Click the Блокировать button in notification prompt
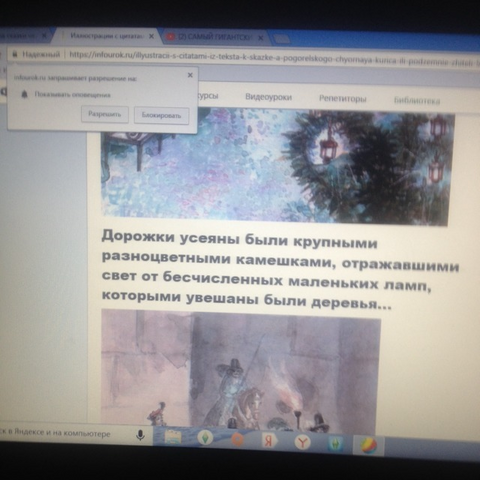This screenshot has width=480, height=480. [162, 116]
